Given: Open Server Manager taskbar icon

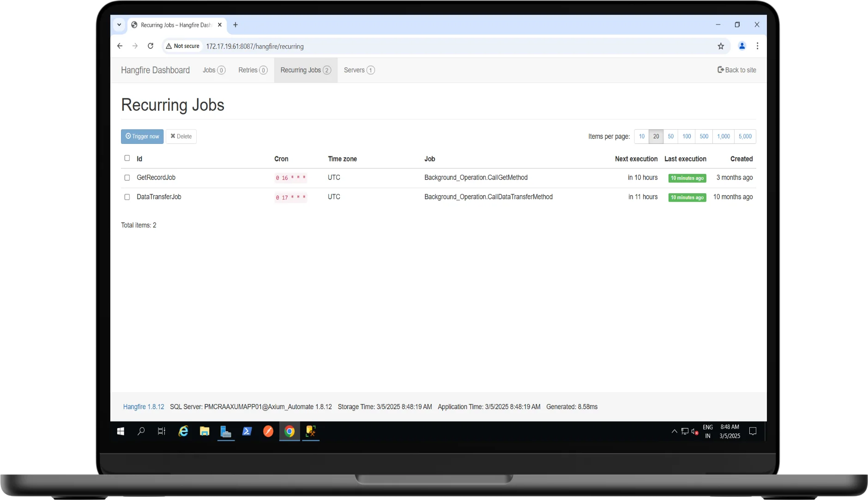Looking at the screenshot, I should [x=226, y=431].
